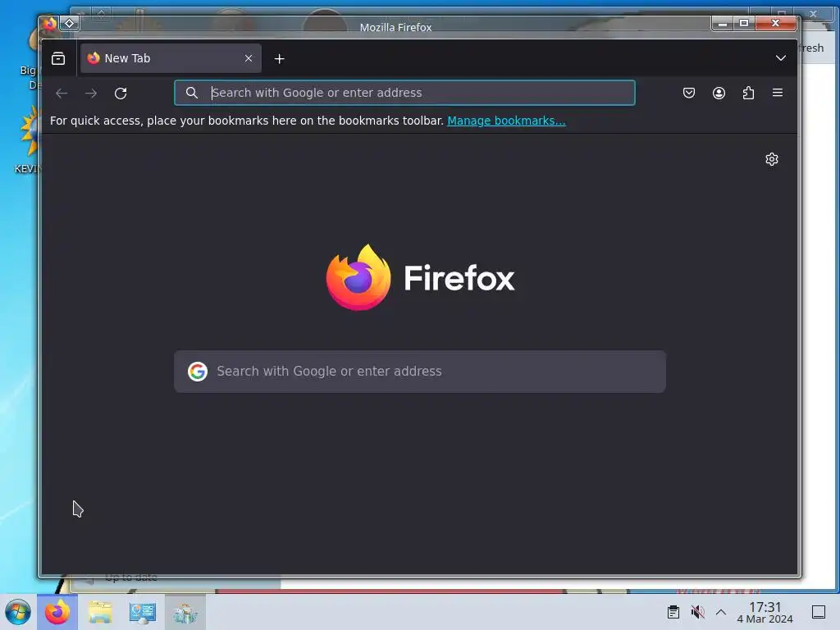Click the Firefox logo on the new tab page

click(421, 277)
